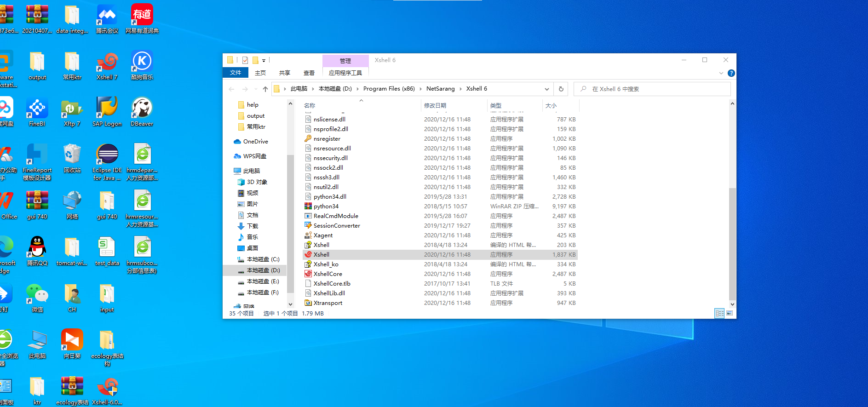The width and height of the screenshot is (868, 407).
Task: Click the 管理 contextual tab header
Action: (x=345, y=61)
